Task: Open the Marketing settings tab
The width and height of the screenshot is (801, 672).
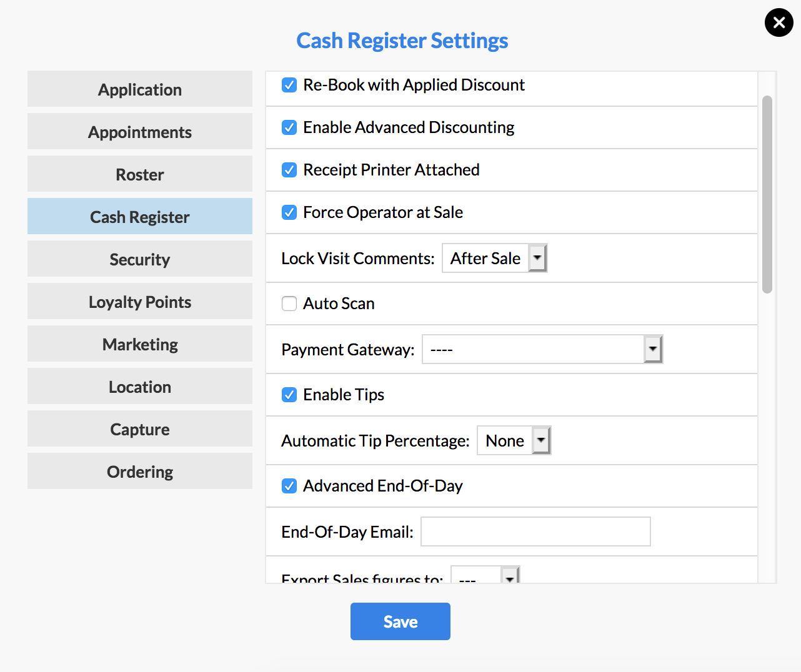Action: tap(140, 343)
